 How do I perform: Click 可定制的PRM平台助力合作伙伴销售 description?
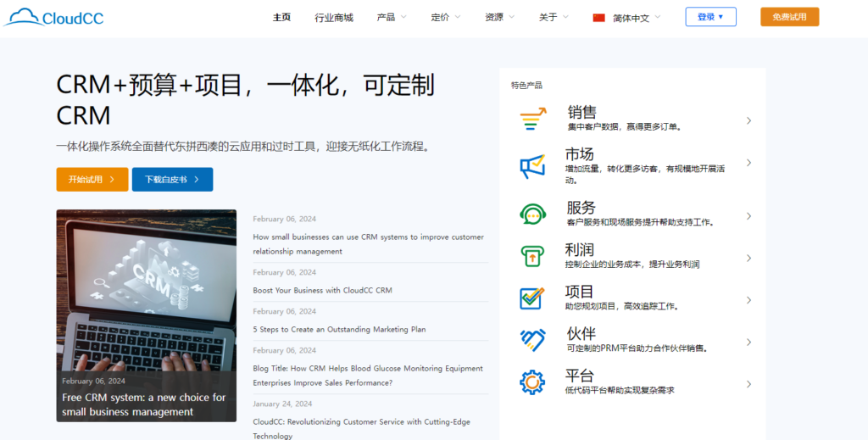[638, 348]
